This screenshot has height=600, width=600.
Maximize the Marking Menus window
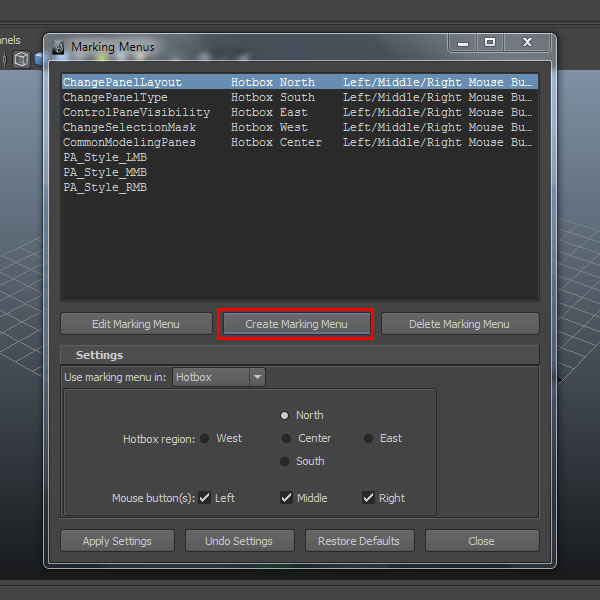[x=490, y=42]
